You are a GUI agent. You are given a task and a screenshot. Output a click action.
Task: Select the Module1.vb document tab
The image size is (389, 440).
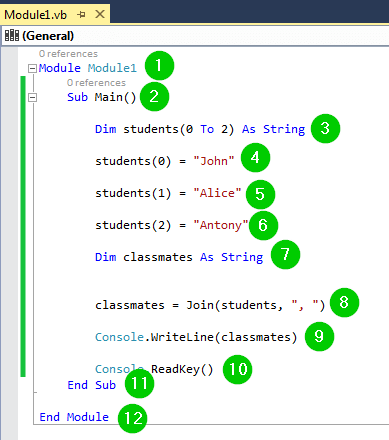35,15
